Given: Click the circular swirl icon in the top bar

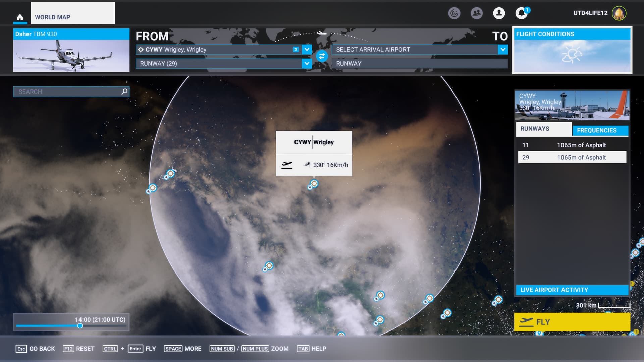Looking at the screenshot, I should tap(454, 13).
